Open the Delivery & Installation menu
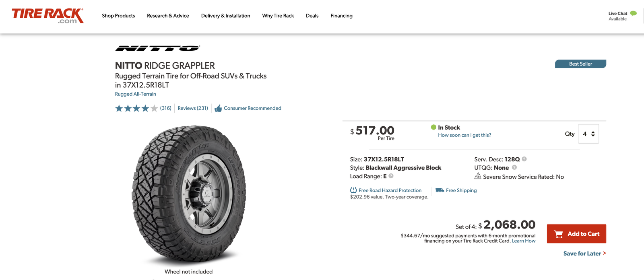The width and height of the screenshot is (644, 280). [225, 16]
